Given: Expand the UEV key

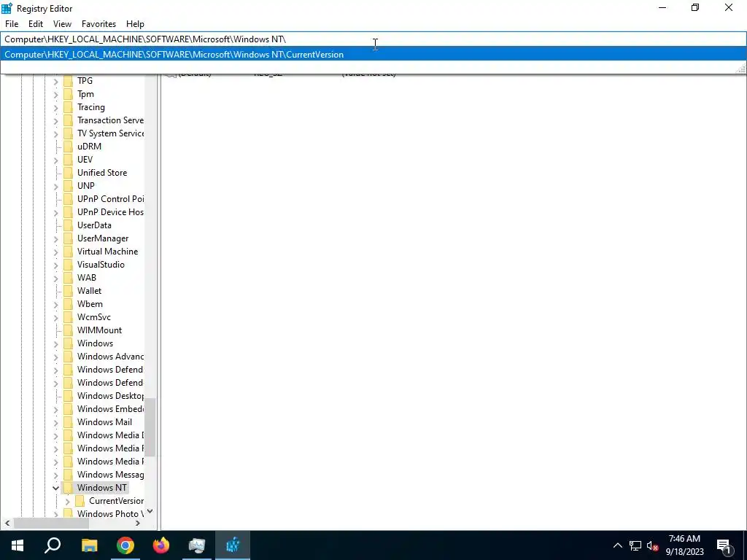Looking at the screenshot, I should (x=55, y=160).
